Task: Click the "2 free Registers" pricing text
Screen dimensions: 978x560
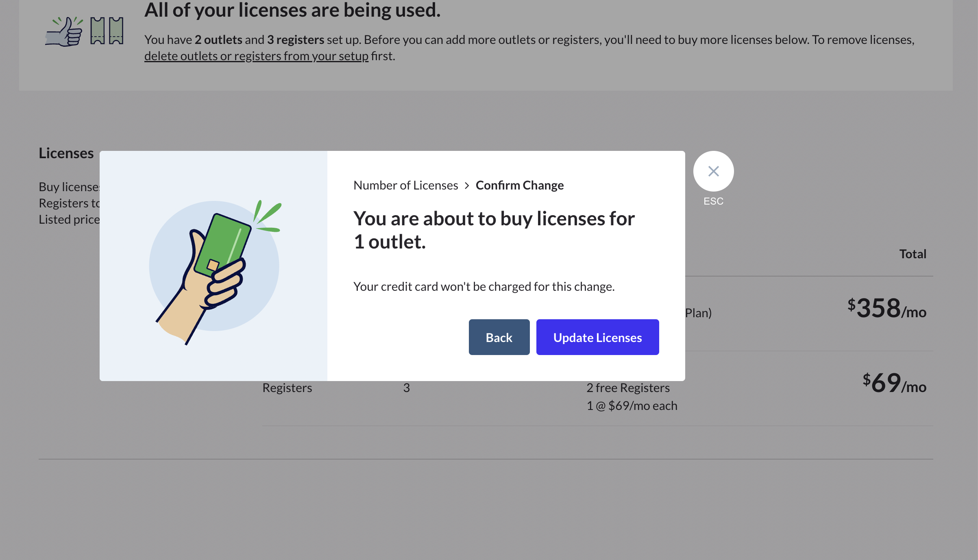Action: tap(628, 388)
